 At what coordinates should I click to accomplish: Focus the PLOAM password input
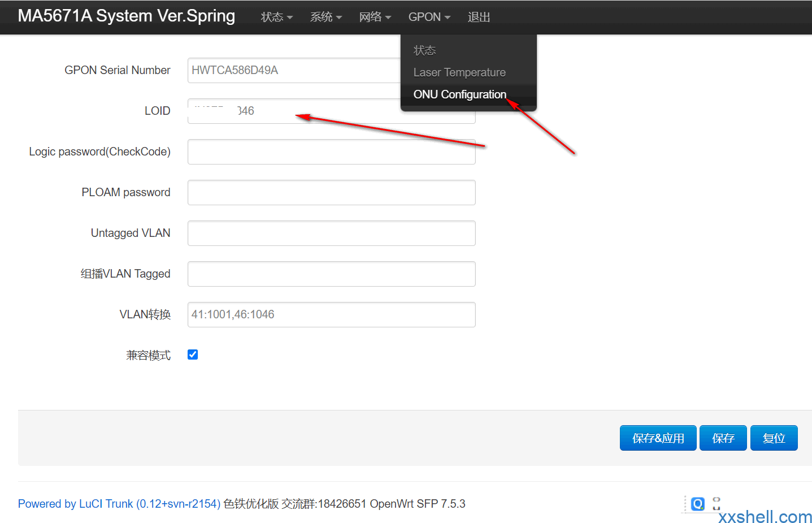[331, 193]
